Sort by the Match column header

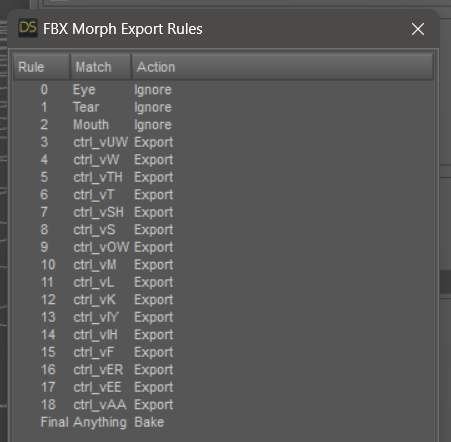pos(101,67)
